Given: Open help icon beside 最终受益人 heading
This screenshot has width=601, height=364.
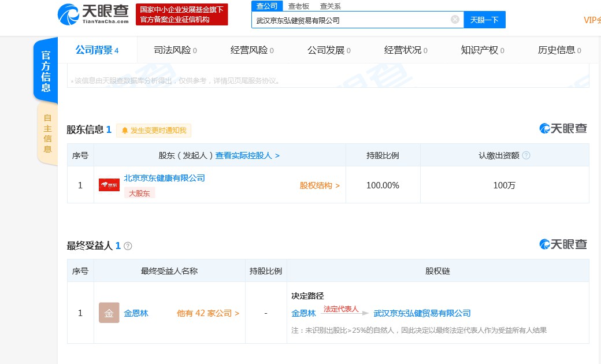Looking at the screenshot, I should point(128,246).
